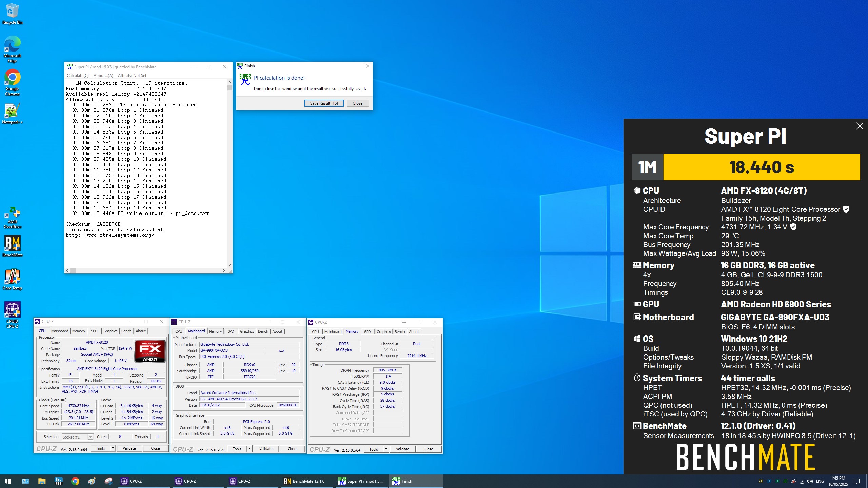The image size is (868, 488).
Task: Launch AMD OverDrive from the desktop
Action: (12, 218)
